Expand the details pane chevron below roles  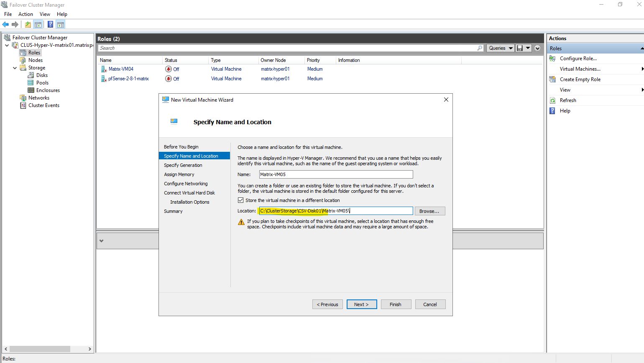[x=101, y=241]
